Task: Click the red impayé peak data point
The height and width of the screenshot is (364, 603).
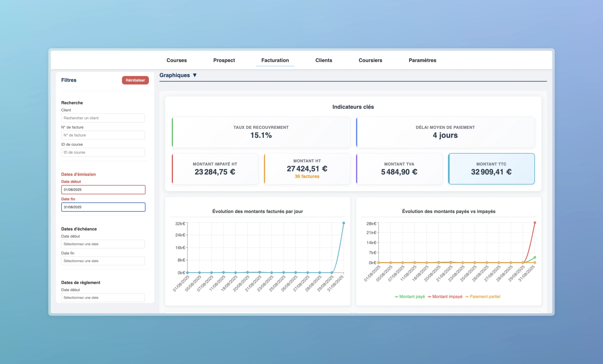Action: pyautogui.click(x=535, y=223)
